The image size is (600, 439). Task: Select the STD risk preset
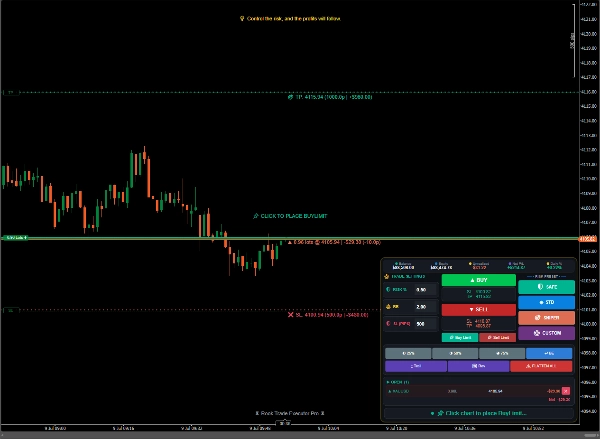click(546, 302)
